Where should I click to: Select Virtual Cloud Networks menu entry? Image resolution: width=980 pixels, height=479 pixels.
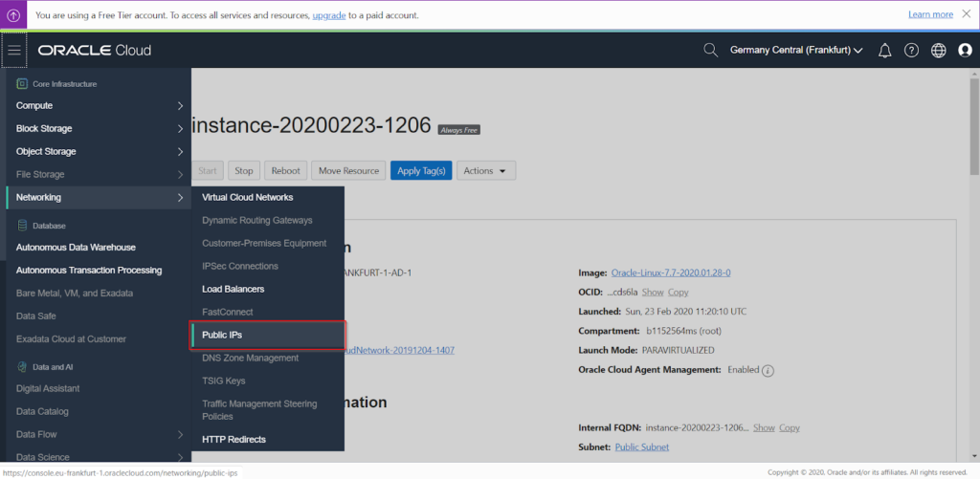(x=248, y=197)
